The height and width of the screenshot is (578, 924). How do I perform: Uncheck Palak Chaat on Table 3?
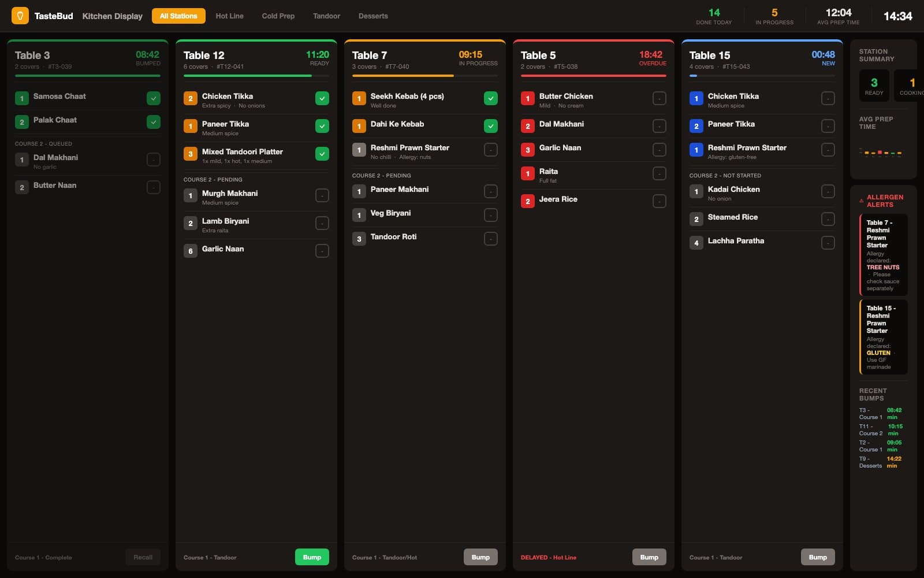(154, 122)
